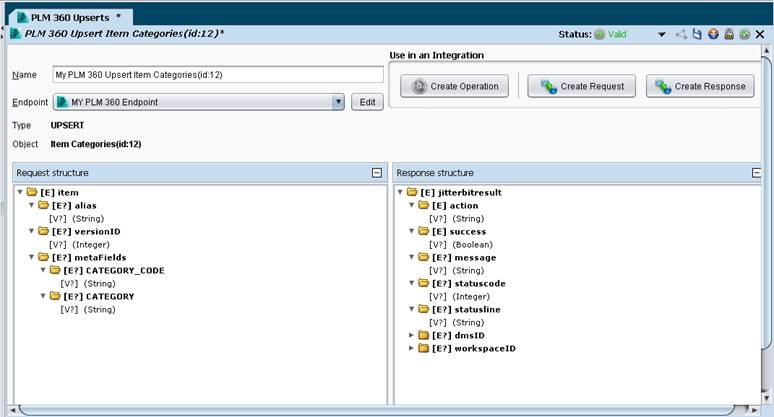Minimize the Request structure panel
The height and width of the screenshot is (417, 774).
point(377,172)
